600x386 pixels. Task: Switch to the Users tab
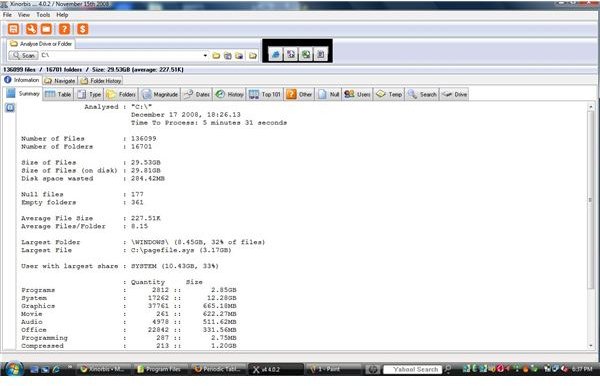pos(357,94)
